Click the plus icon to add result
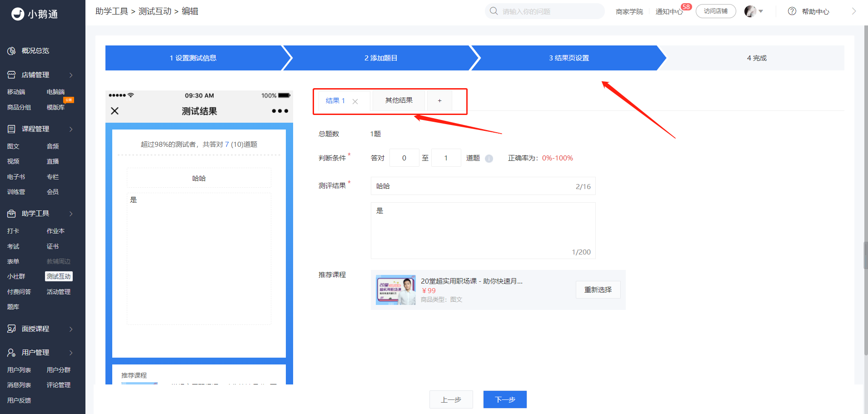The height and width of the screenshot is (414, 868). pyautogui.click(x=439, y=101)
